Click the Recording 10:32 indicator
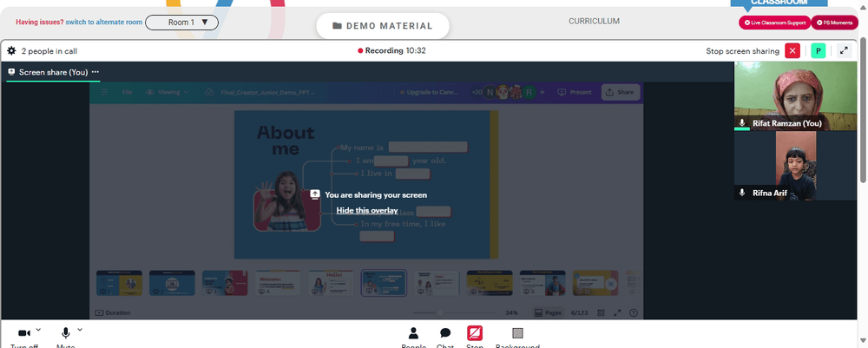 tap(392, 51)
